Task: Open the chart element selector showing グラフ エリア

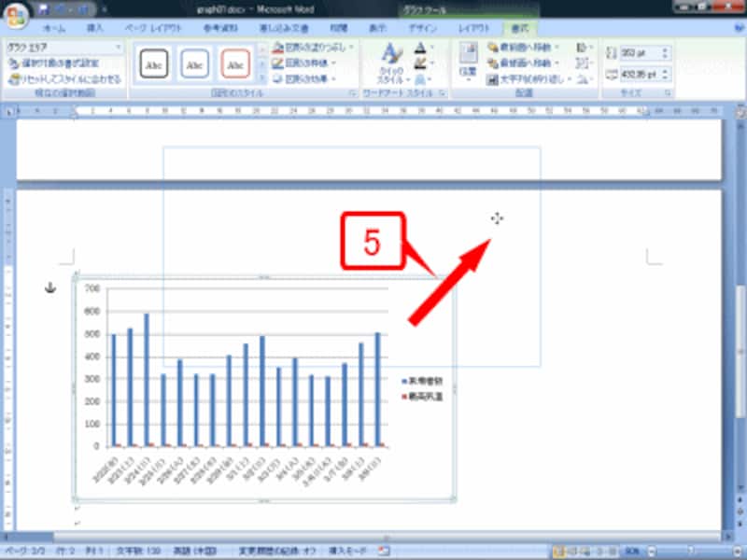Action: click(64, 48)
